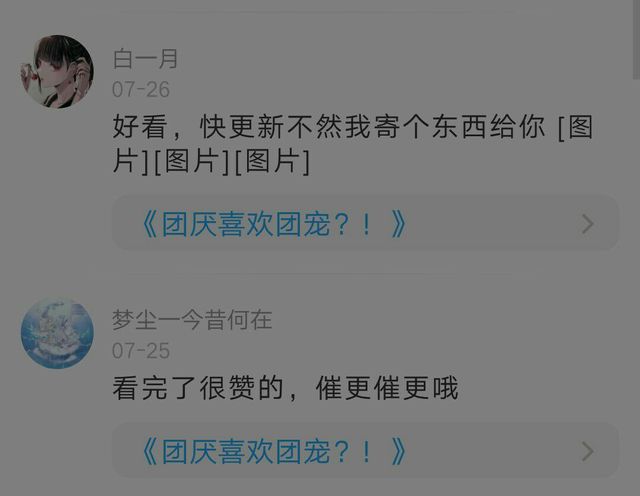The image size is (640, 496).
Task: View the second [图片] attachment in 白一月's comment
Action: pyautogui.click(x=191, y=162)
